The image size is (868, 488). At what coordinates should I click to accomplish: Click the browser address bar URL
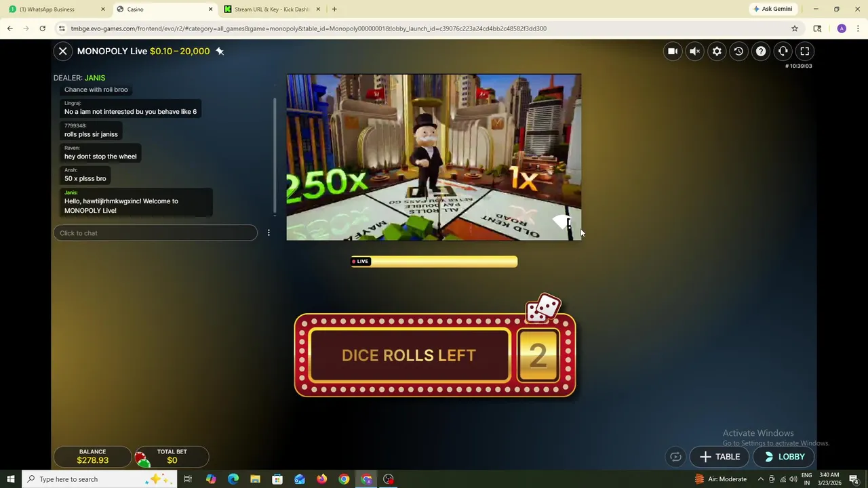click(309, 28)
